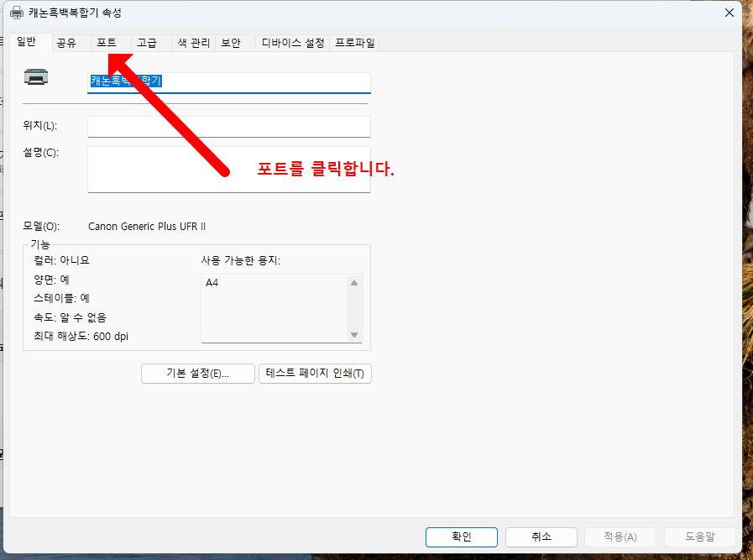Switch to the 색 관리 tab

[193, 43]
